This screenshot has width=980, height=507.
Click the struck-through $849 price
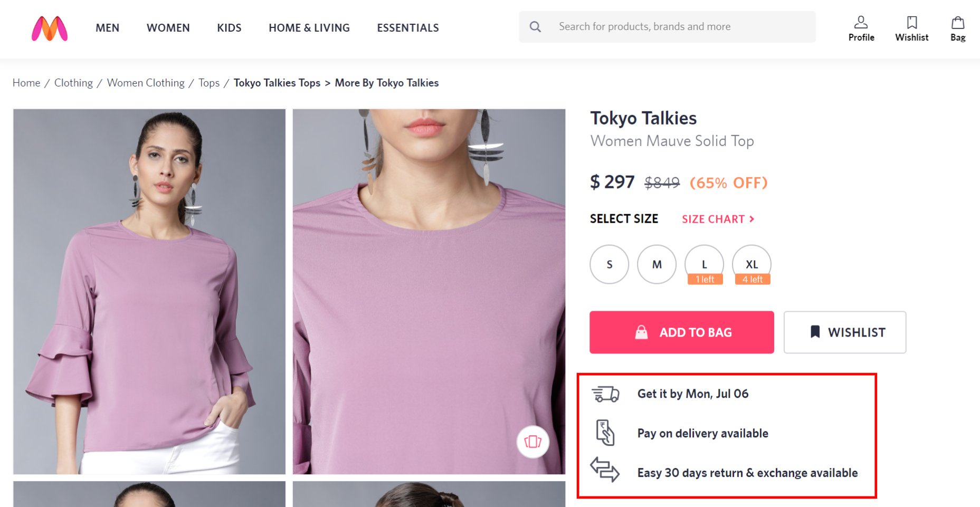pyautogui.click(x=662, y=183)
